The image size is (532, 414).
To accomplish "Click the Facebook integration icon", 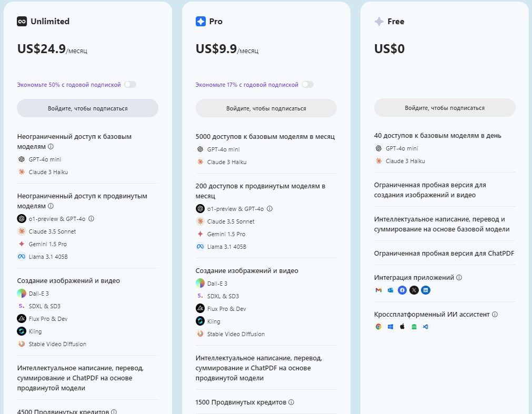I will point(402,290).
